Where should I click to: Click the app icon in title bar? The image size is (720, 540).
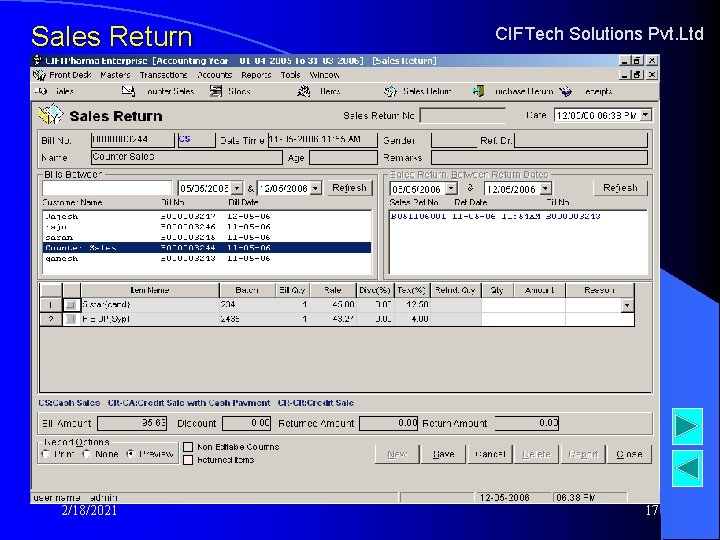[x=38, y=61]
